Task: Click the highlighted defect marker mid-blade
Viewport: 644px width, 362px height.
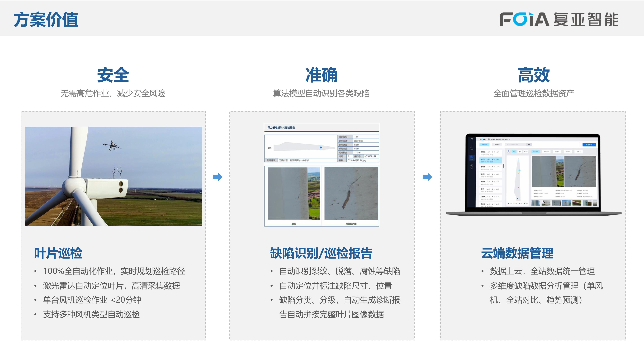Action: click(520, 171)
